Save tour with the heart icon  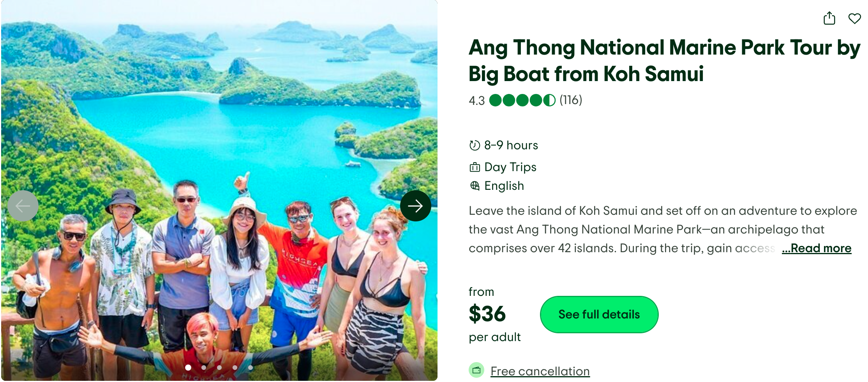(854, 18)
